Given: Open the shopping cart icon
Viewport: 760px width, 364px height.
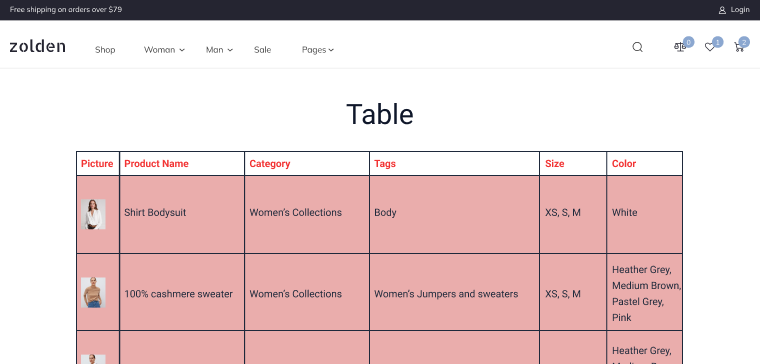Looking at the screenshot, I should coord(739,47).
